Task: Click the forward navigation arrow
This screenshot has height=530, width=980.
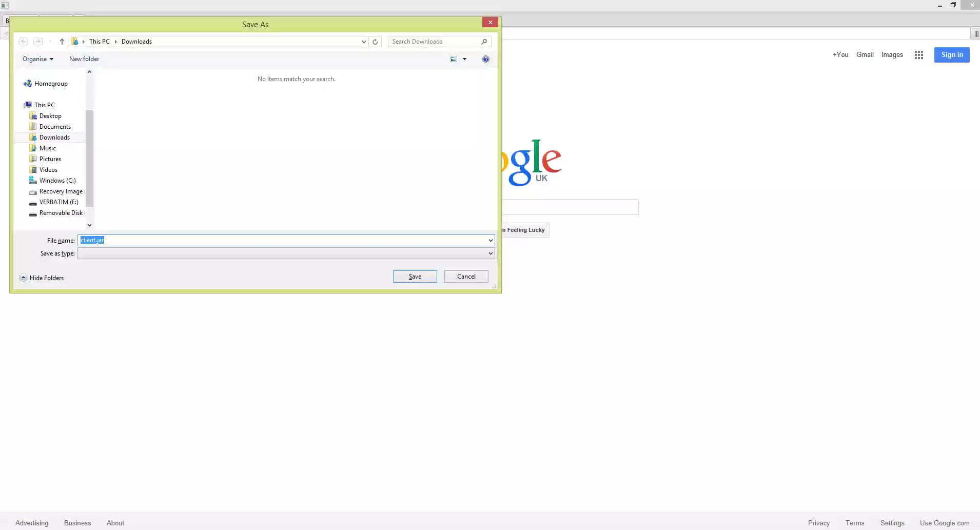Action: coord(37,42)
